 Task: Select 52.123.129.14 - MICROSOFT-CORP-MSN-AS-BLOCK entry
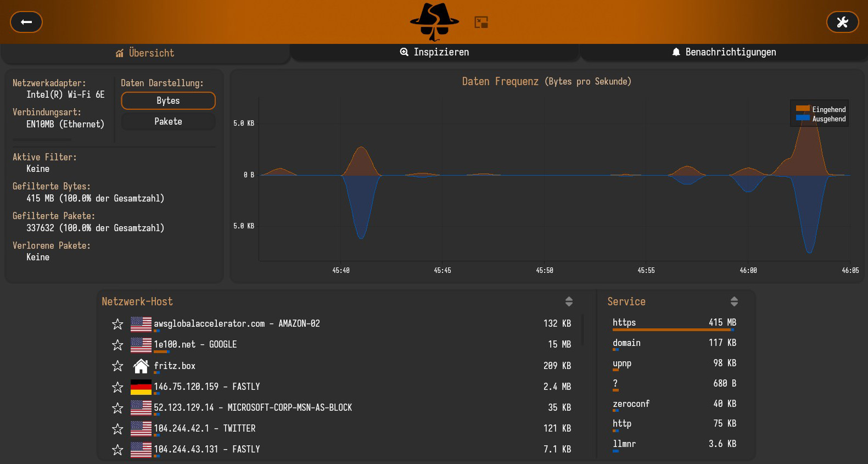(x=340, y=408)
